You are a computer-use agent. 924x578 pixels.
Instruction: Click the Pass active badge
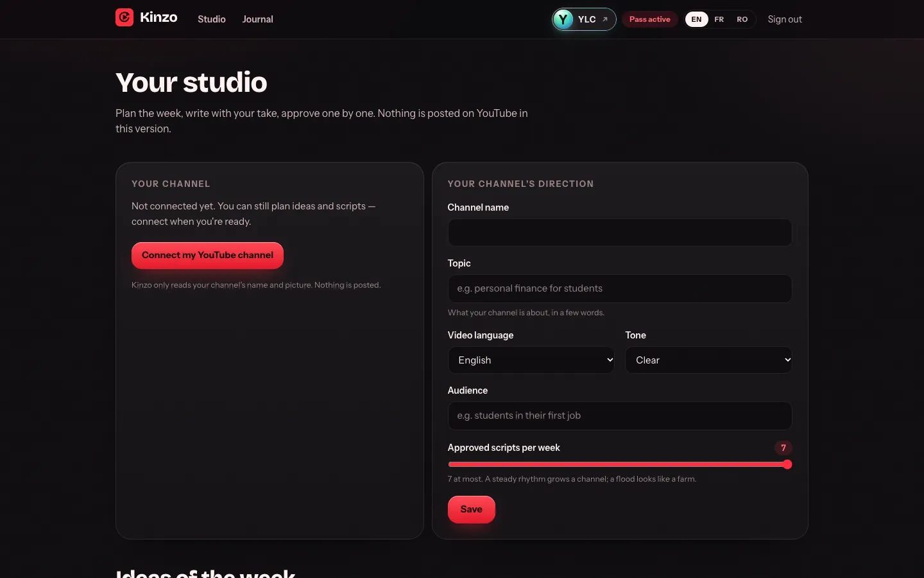click(x=649, y=19)
